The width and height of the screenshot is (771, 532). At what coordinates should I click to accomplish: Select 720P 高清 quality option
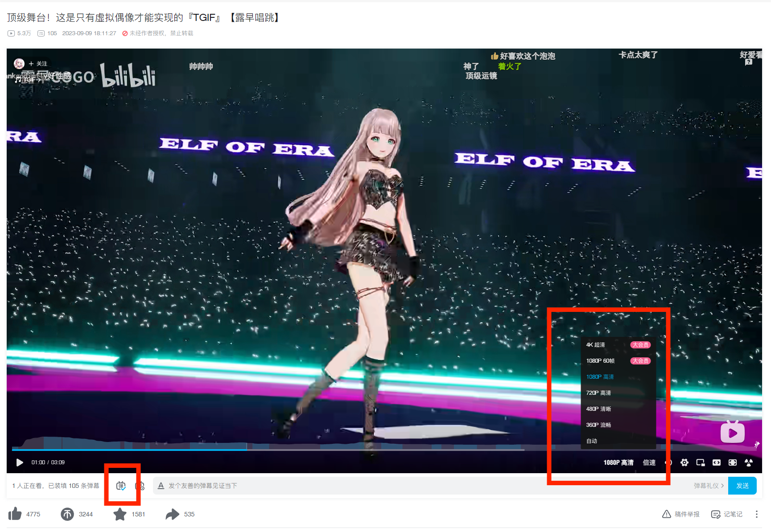618,393
